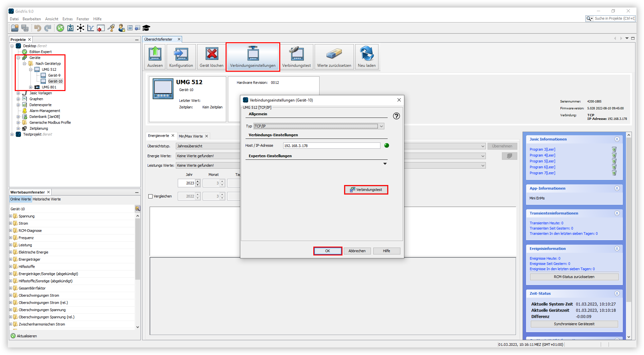Collapse the UMG 512 tree node
The height and width of the screenshot is (355, 644).
(x=31, y=69)
